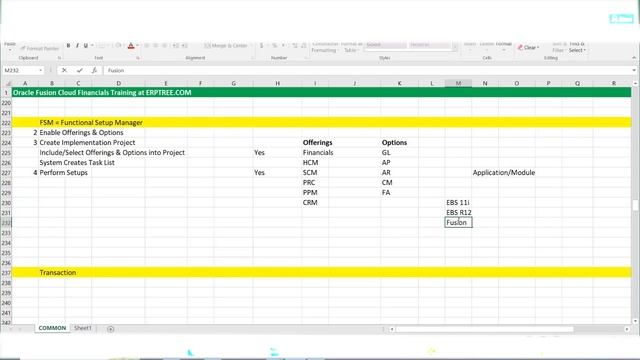
Task: Select cell 'Include/Select Offerings & Options into Project'
Action: (x=112, y=153)
